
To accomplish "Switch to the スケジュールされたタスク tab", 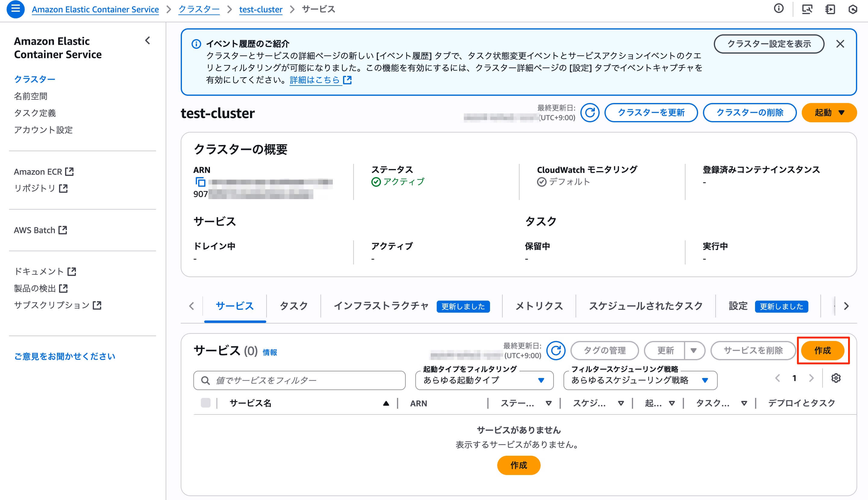I will click(645, 306).
